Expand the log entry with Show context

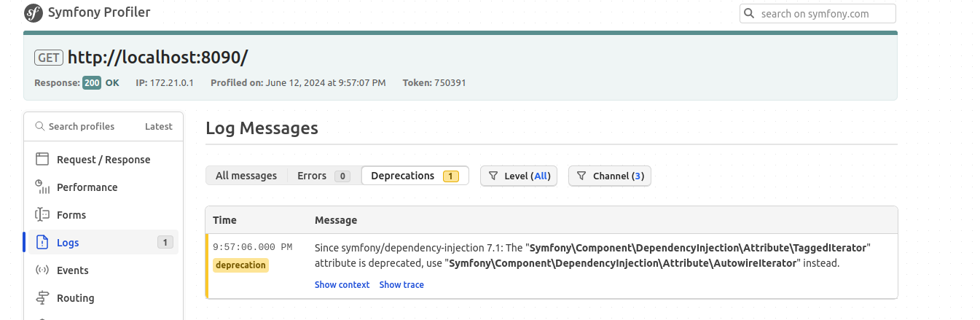pyautogui.click(x=342, y=285)
